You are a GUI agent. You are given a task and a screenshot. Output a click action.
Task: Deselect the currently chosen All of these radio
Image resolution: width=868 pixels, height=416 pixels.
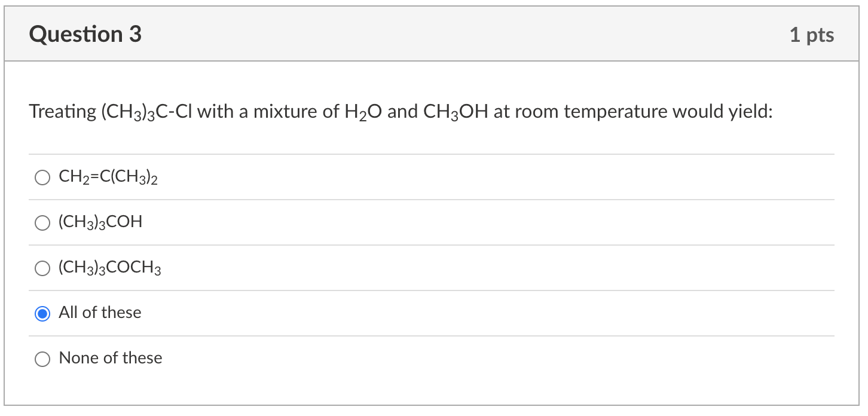click(x=42, y=313)
